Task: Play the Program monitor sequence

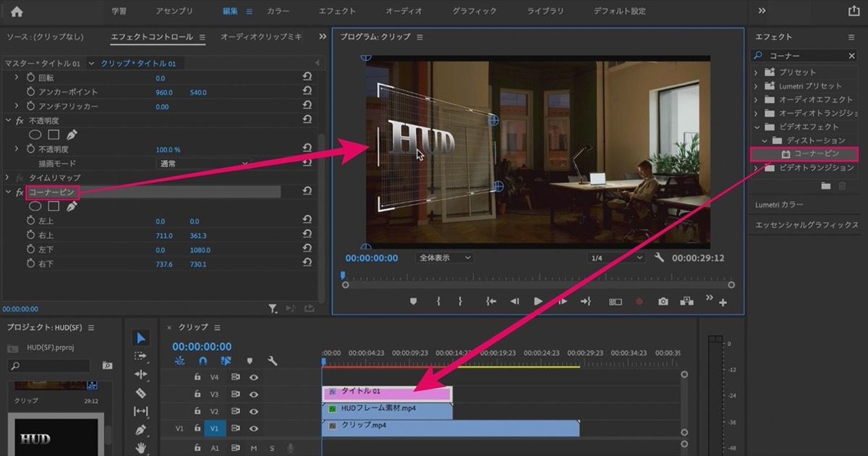Action: tap(538, 302)
